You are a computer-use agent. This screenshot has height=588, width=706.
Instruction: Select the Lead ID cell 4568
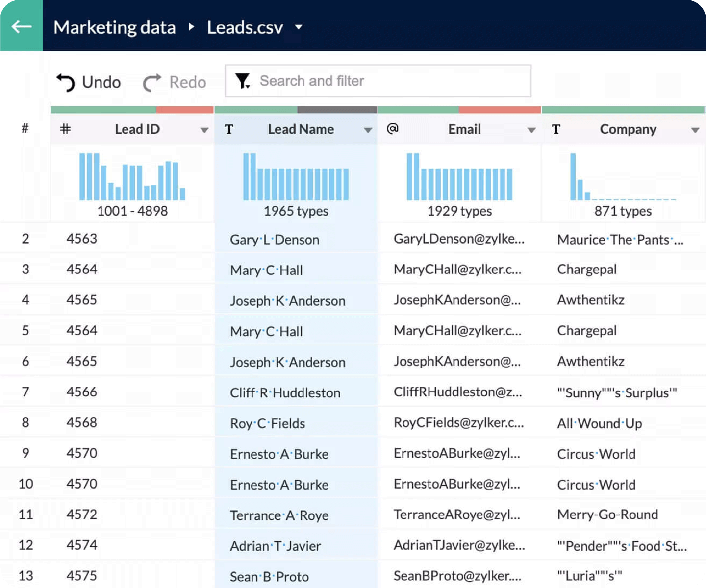[x=132, y=422]
